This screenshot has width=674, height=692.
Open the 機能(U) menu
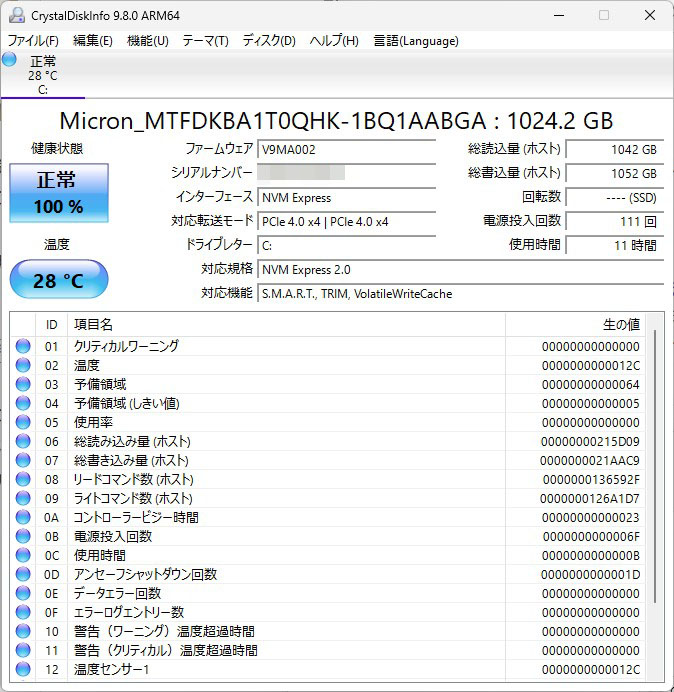tap(147, 41)
